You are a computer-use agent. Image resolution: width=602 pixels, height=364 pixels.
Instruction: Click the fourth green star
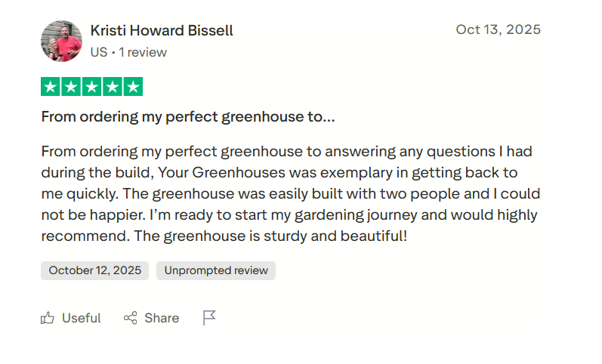coord(112,87)
